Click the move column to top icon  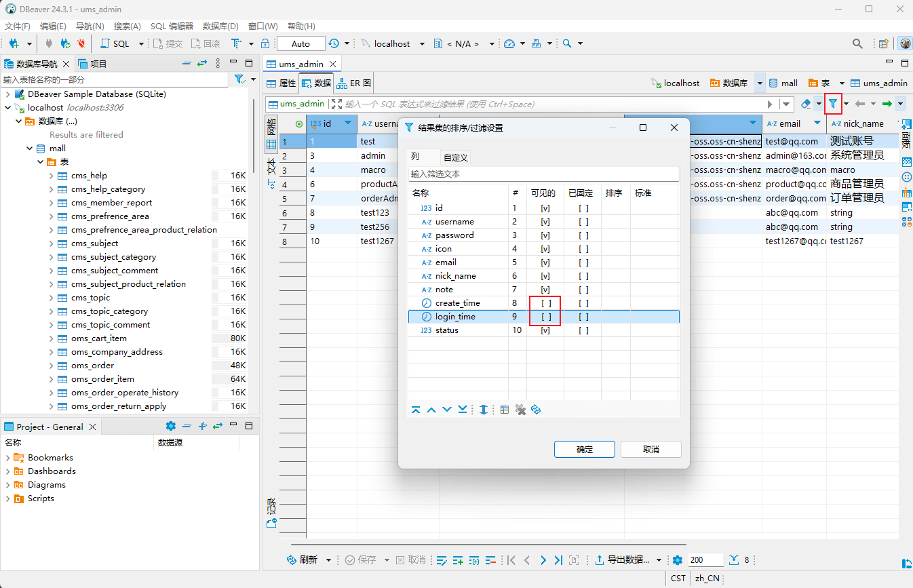[416, 410]
